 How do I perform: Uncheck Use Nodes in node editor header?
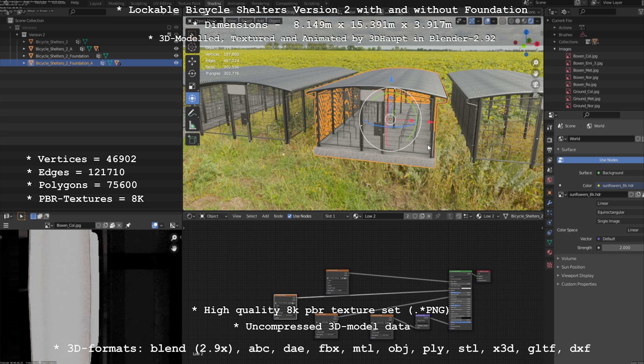coord(289,216)
